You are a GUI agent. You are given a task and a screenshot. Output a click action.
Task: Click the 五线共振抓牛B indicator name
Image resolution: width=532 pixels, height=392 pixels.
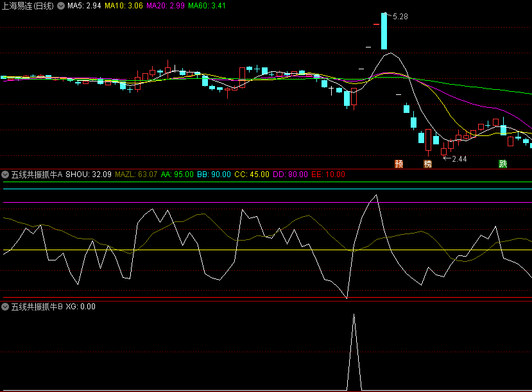pos(37,307)
